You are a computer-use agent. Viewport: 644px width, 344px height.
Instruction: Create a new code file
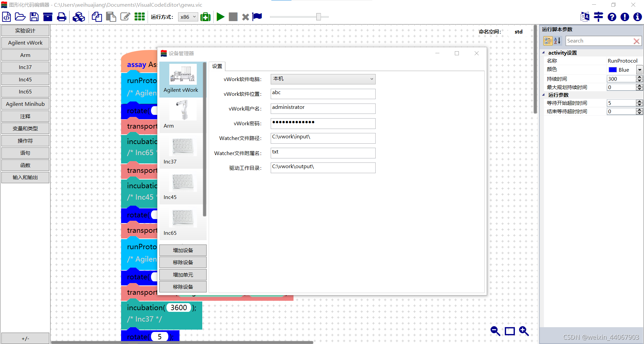[x=6, y=17]
